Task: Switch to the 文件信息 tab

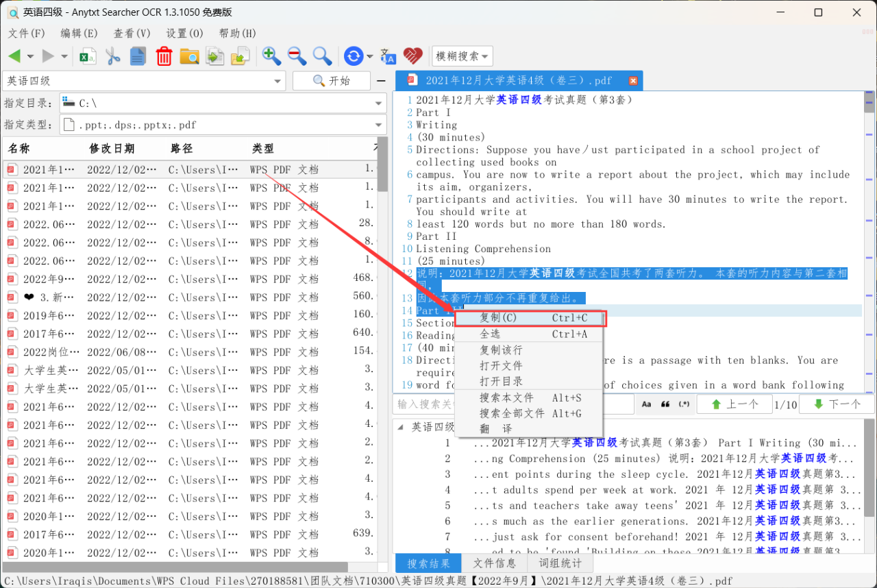Action: click(x=495, y=563)
